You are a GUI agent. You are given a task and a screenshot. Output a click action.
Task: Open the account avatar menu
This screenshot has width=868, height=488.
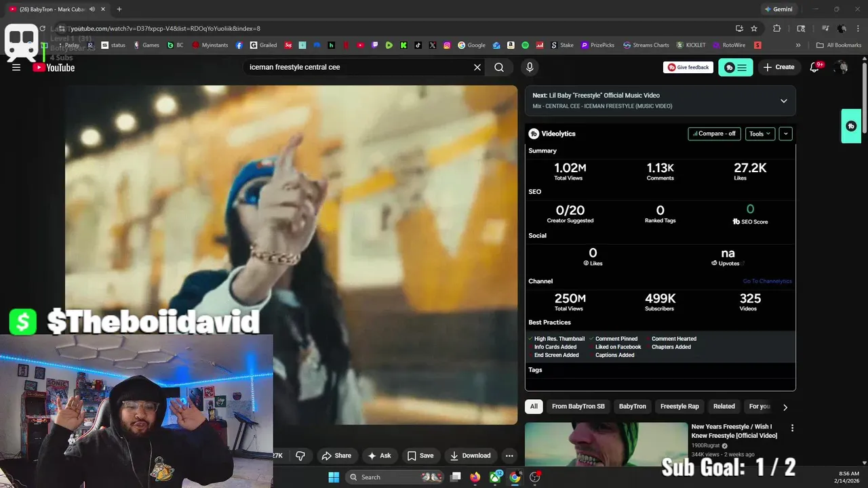842,67
